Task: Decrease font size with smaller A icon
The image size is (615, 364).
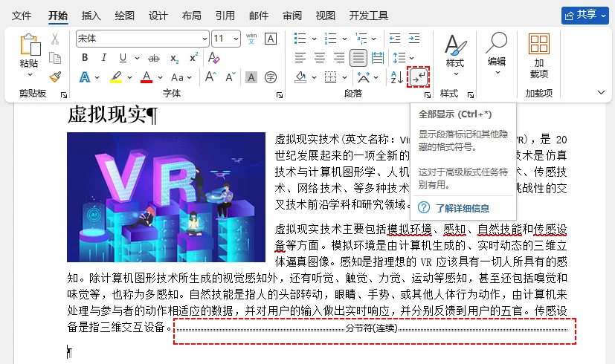Action: (x=231, y=77)
